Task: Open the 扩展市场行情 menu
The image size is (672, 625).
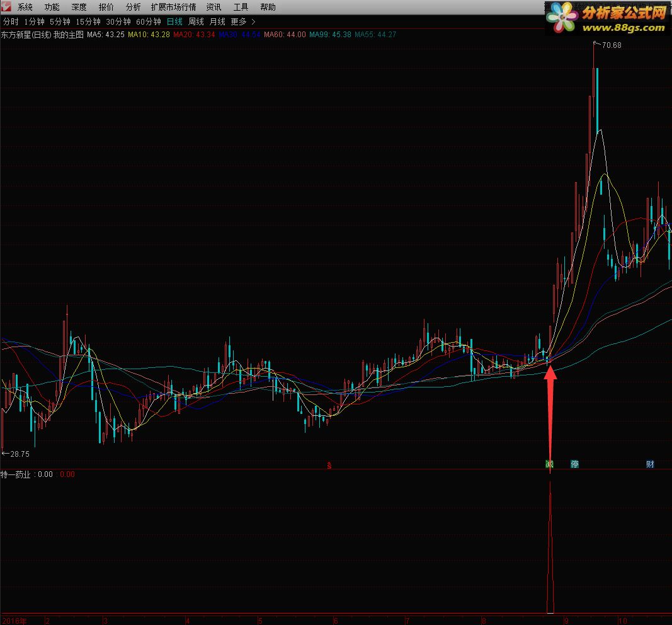Action: (x=173, y=8)
